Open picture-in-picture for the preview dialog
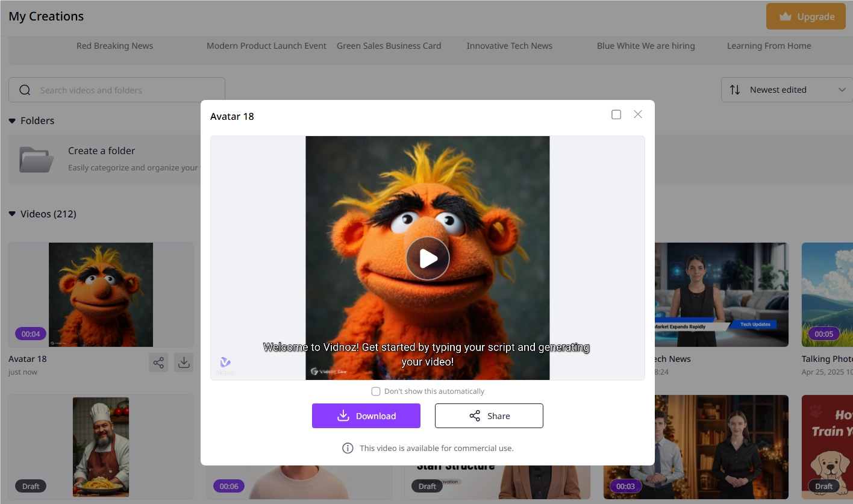This screenshot has height=504, width=853. click(x=616, y=114)
